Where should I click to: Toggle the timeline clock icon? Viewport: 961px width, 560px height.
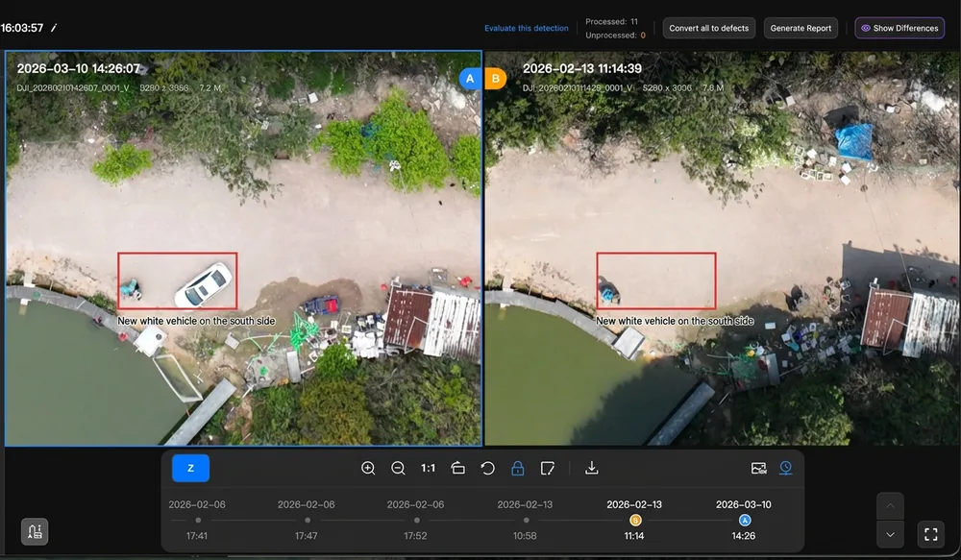786,468
